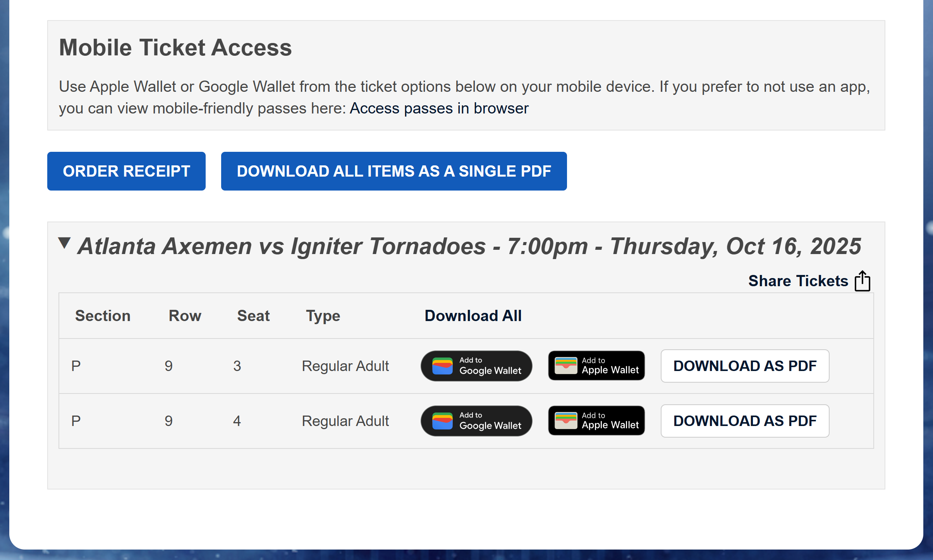Open Access passes in browser link
This screenshot has width=933, height=560.
pyautogui.click(x=439, y=108)
